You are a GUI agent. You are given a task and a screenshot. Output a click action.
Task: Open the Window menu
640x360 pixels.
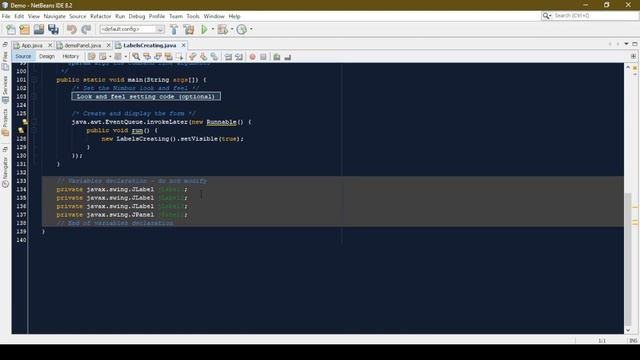point(214,16)
